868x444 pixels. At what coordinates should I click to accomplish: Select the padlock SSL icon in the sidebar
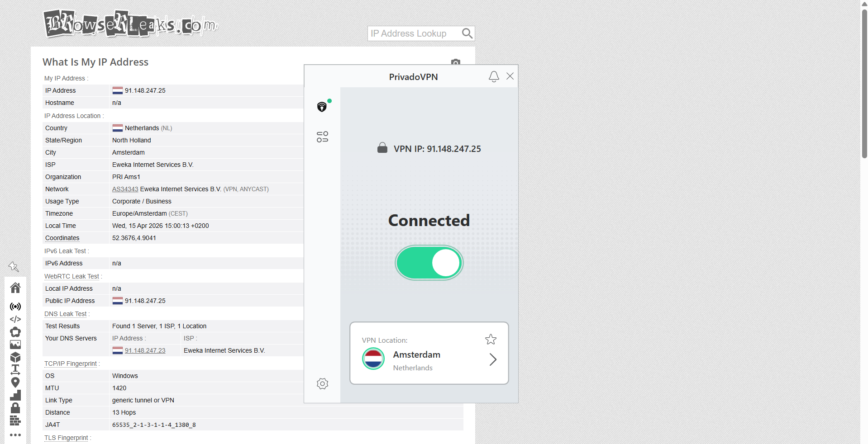[x=15, y=408]
